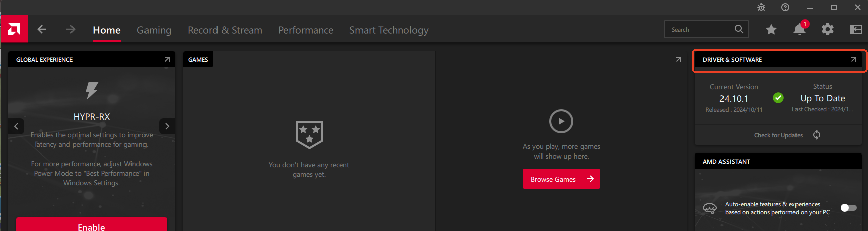Viewport: 868px width, 231px height.
Task: Switch to the Performance tab
Action: pyautogui.click(x=306, y=30)
